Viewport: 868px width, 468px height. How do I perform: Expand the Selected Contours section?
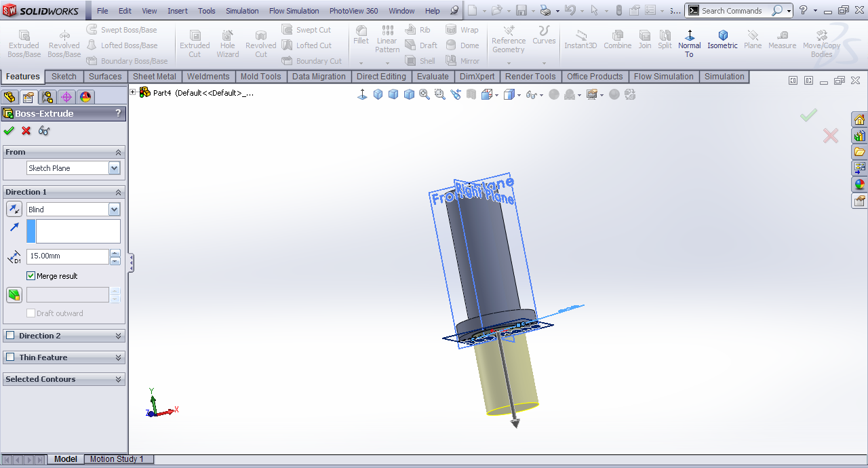(x=119, y=379)
